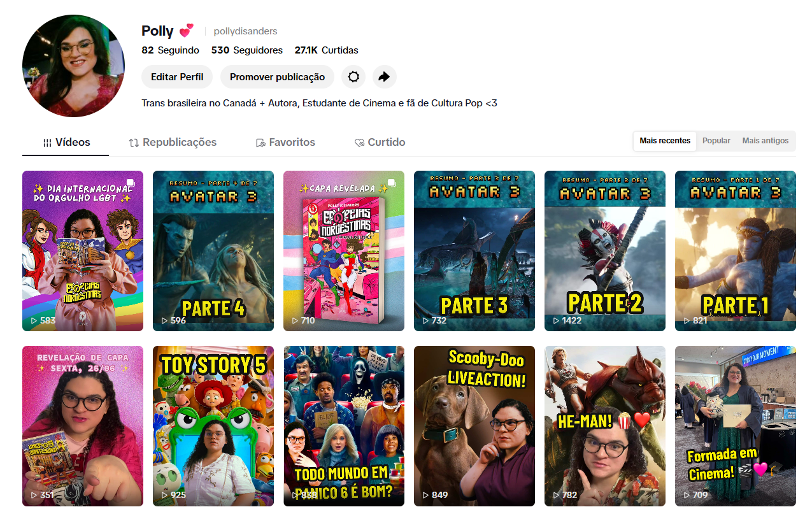This screenshot has height=514, width=812.
Task: Click the multi-image icon on Capa Revelada post
Action: click(x=391, y=183)
